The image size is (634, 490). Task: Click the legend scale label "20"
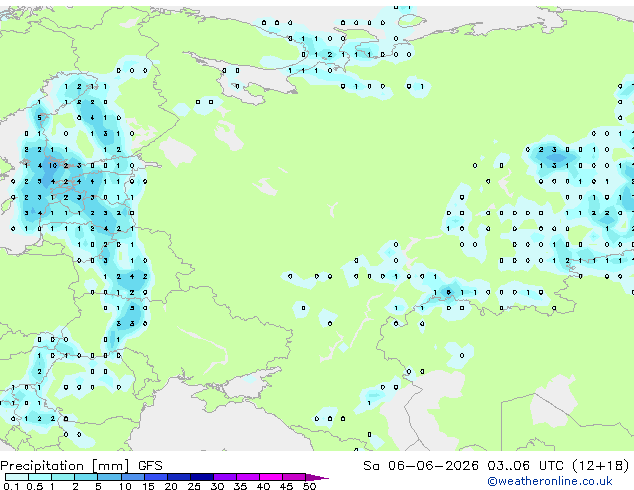(171, 486)
